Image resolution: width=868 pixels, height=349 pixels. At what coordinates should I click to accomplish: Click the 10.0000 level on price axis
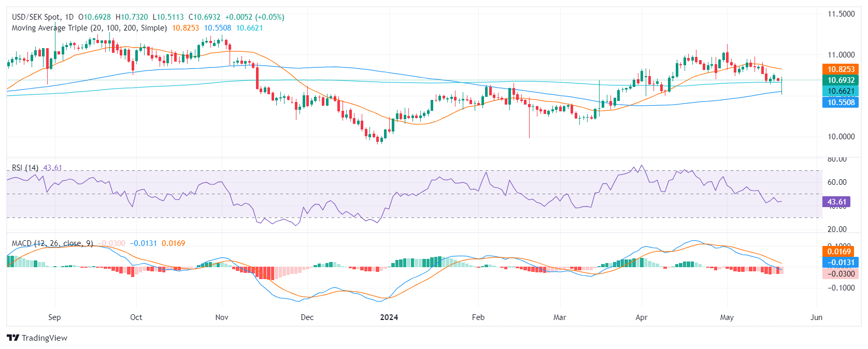[841, 137]
